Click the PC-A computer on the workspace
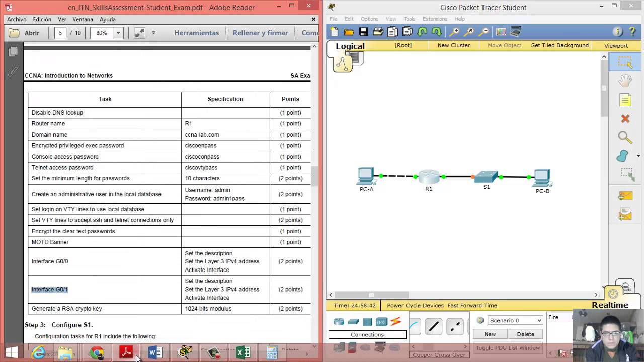The image size is (644, 362). (366, 176)
